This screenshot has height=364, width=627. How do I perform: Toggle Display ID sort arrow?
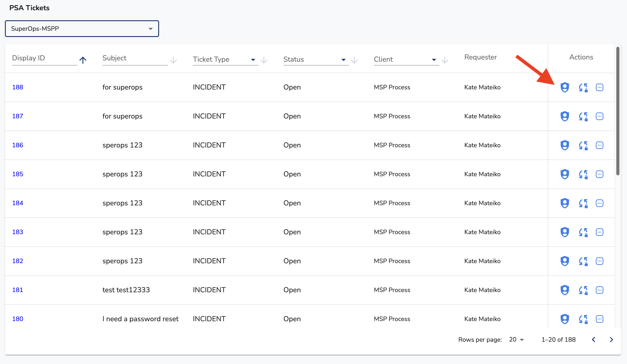(83, 60)
